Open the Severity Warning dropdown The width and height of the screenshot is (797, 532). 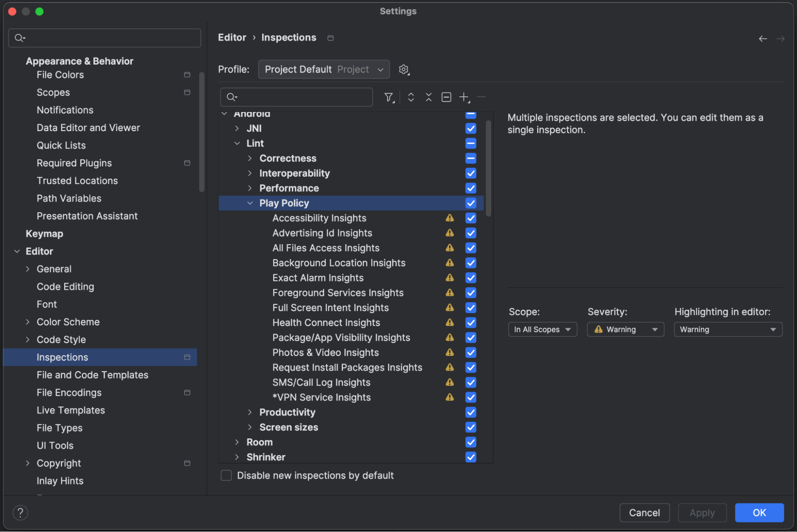tap(625, 330)
